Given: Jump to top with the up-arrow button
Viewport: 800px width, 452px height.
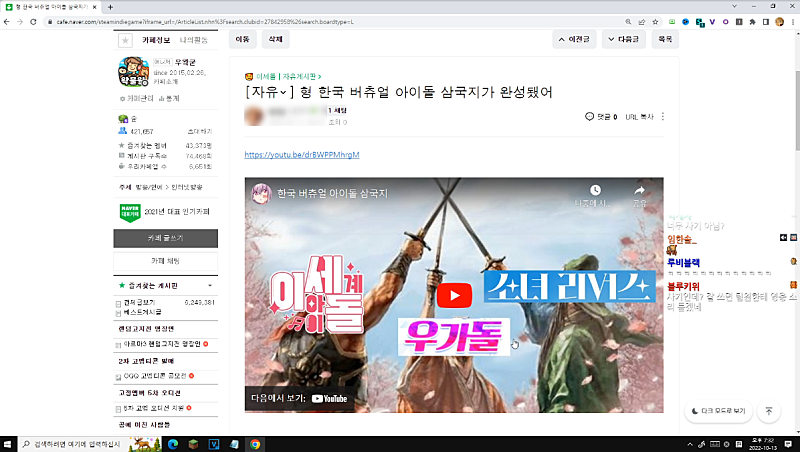Looking at the screenshot, I should coord(769,411).
